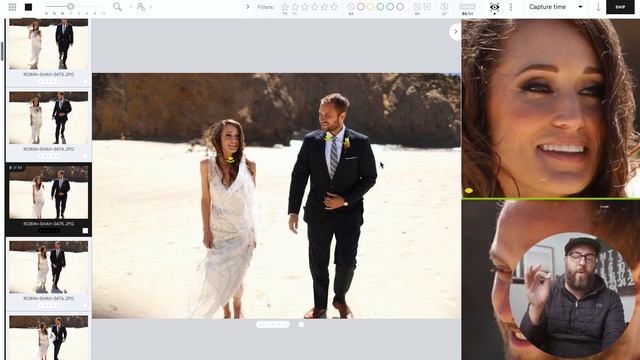Viewport: 640px width, 360px height.
Task: Open the bride's face close-up
Action: [551, 108]
